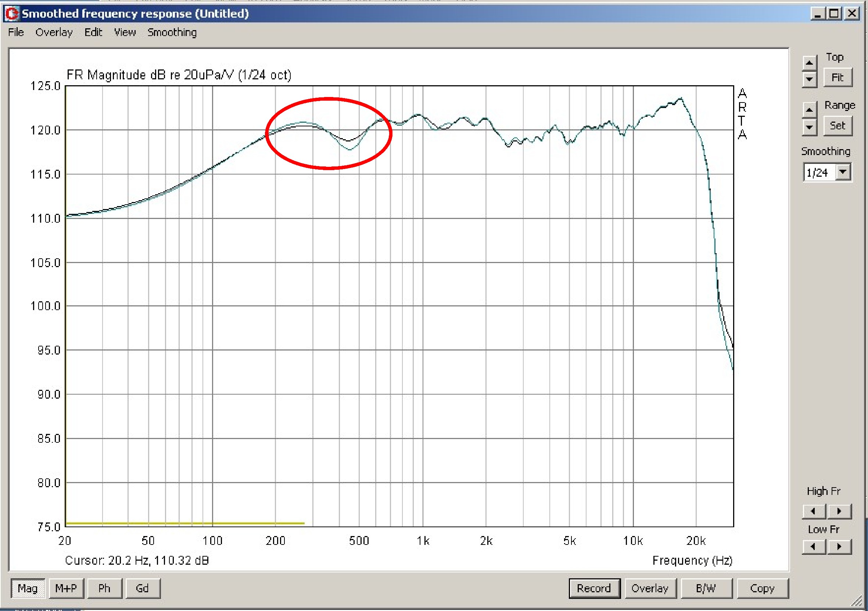
Task: Click Low Fr right arrow
Action: [x=839, y=546]
